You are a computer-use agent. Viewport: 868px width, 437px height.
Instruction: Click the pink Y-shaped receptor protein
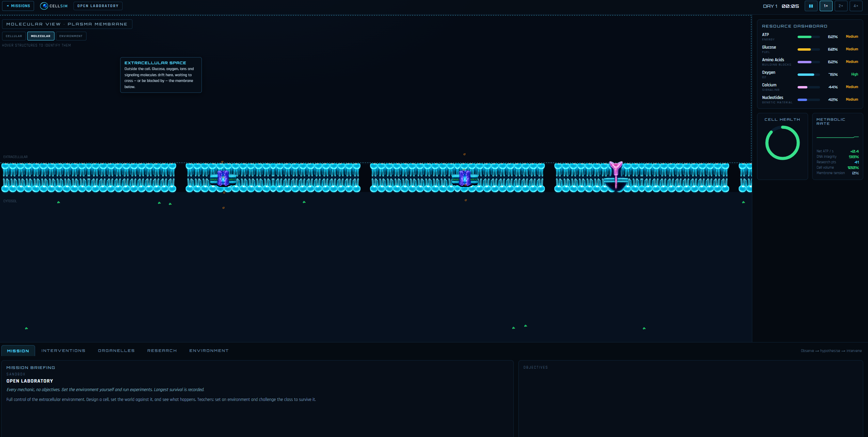[616, 175]
